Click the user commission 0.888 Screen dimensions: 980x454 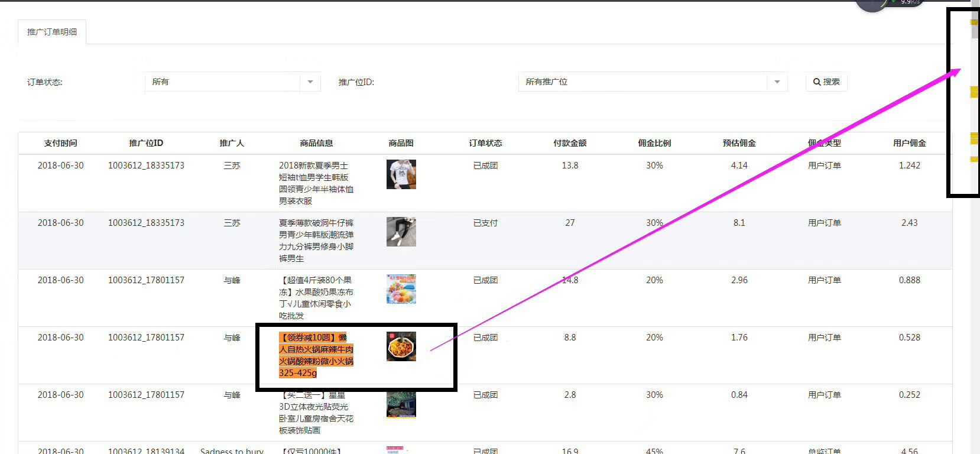click(x=910, y=280)
